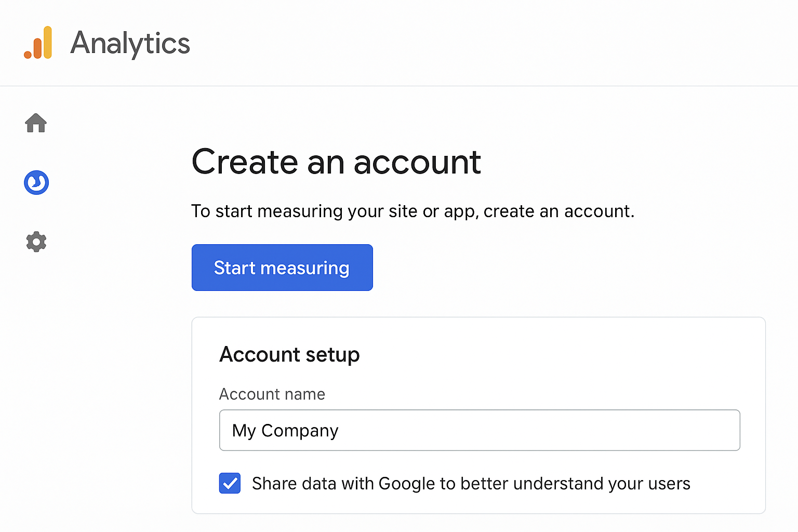Click the 'Create an account' heading
This screenshot has height=532, width=798.
[336, 162]
